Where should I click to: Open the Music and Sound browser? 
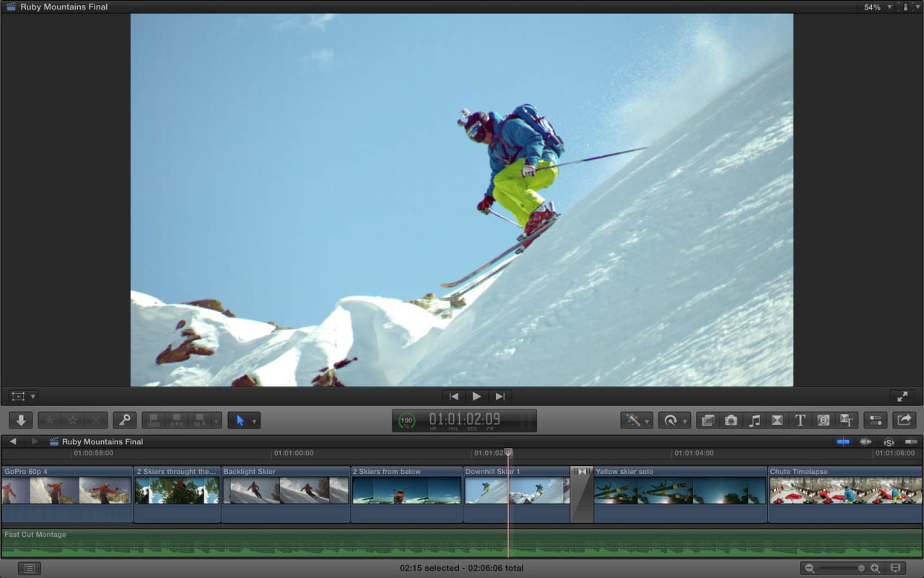coord(754,420)
